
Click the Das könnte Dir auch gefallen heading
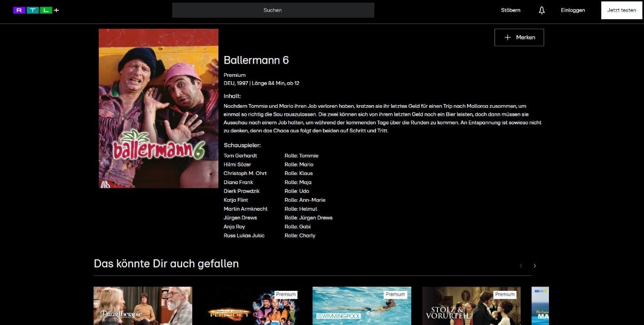166,264
